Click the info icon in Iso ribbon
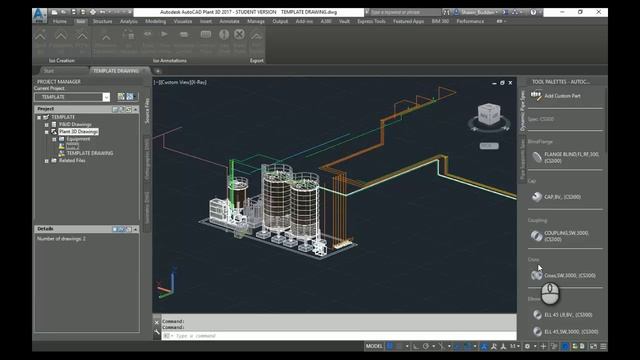 tap(224, 35)
